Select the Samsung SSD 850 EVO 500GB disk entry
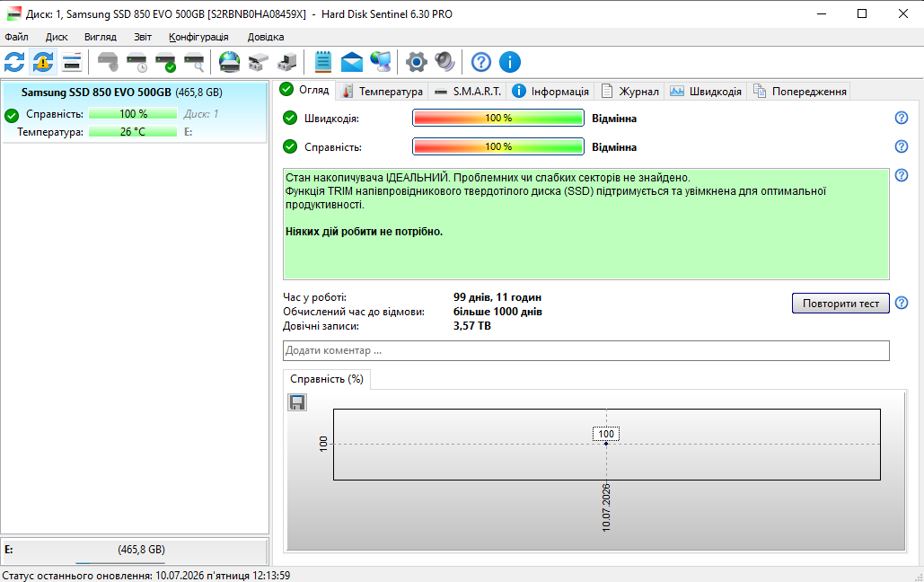This screenshot has width=924, height=582. coord(135,111)
